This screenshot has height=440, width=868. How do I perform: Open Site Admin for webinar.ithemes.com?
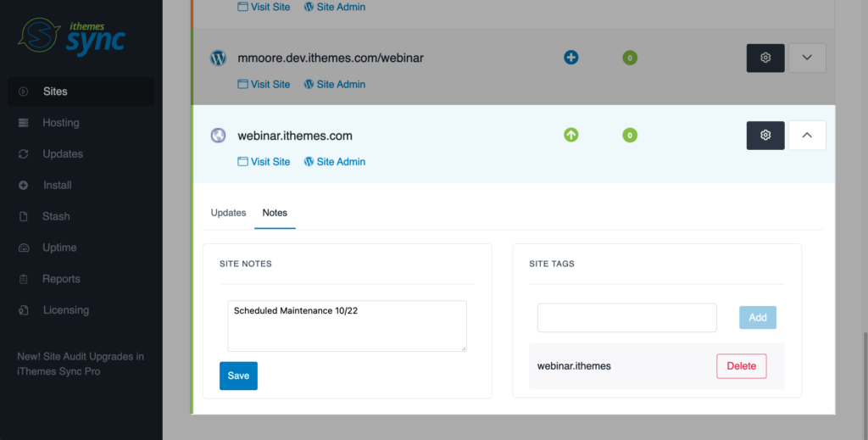(334, 162)
